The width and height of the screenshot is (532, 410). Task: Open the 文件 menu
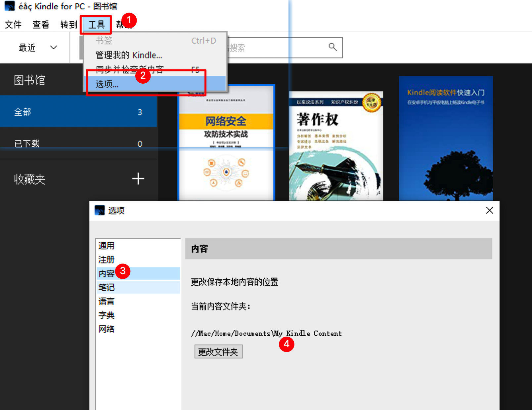pyautogui.click(x=13, y=24)
